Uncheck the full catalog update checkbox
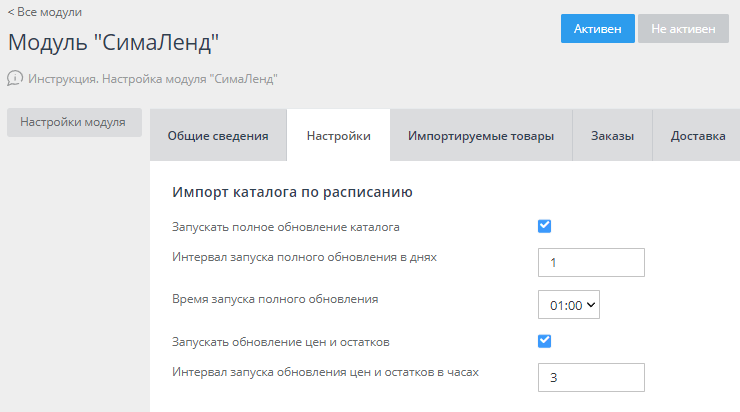This screenshot has height=412, width=740. coord(545,226)
